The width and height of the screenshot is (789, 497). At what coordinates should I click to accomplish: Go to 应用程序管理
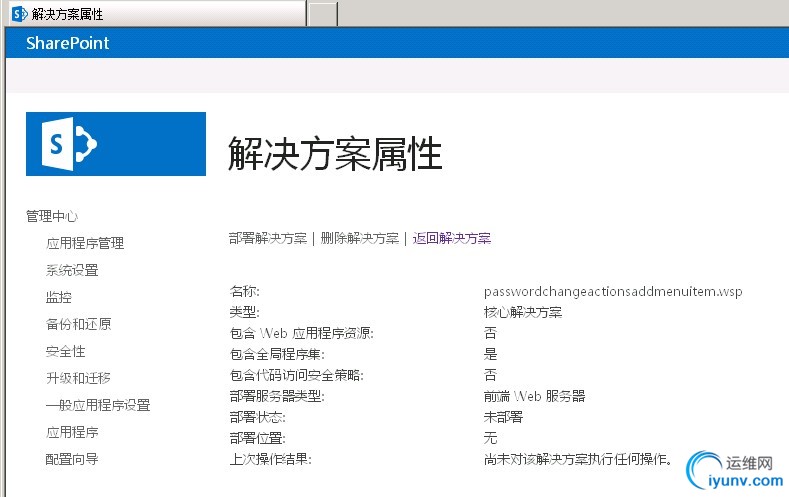(x=85, y=243)
